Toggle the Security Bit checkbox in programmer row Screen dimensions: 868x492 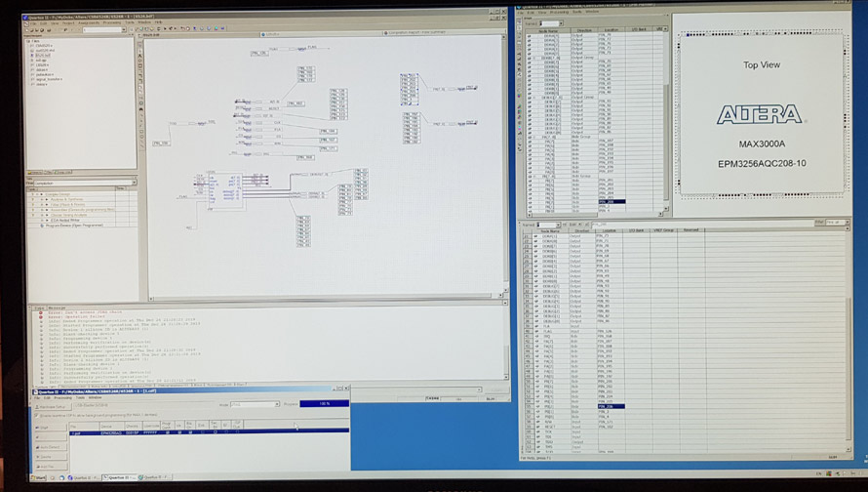point(216,432)
